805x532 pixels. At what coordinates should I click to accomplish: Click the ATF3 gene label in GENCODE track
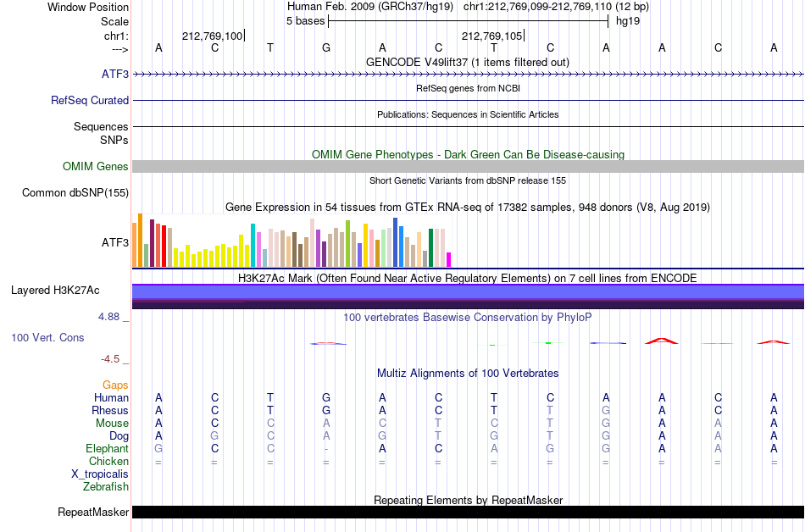[115, 74]
